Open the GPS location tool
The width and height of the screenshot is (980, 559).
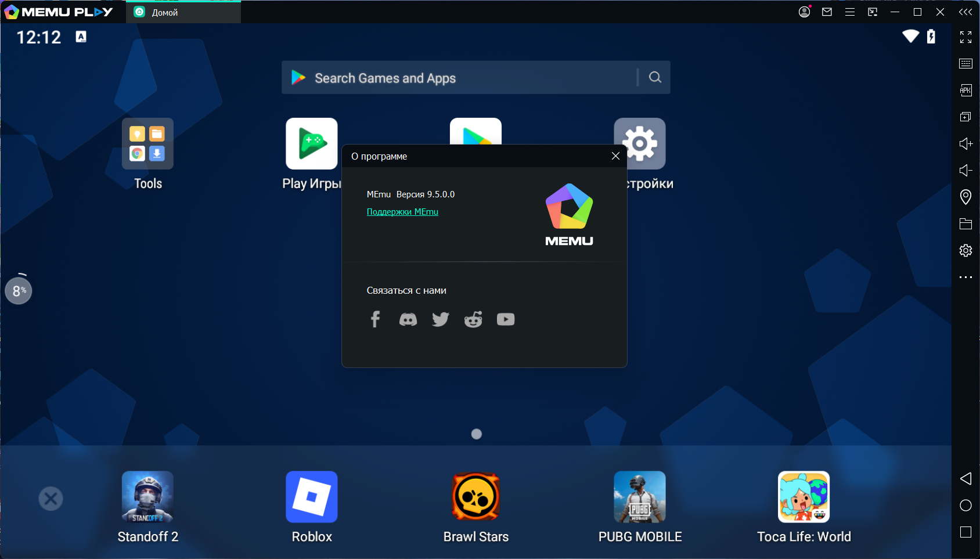point(965,197)
